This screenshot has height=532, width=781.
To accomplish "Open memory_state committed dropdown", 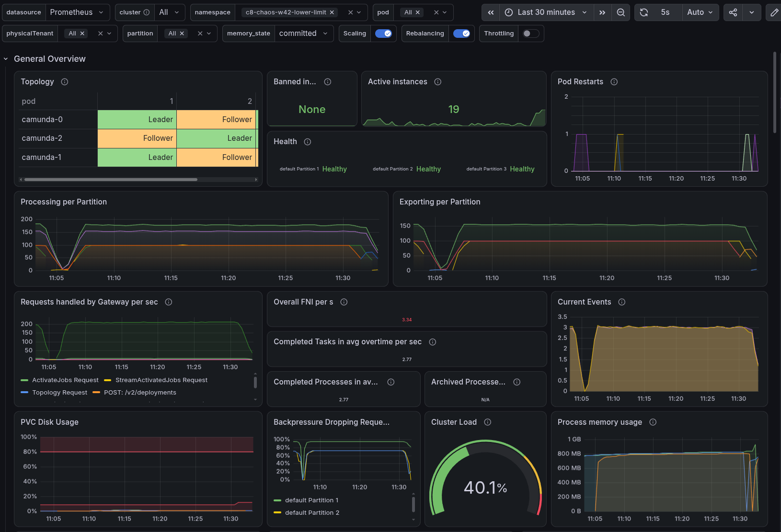I will 304,34.
